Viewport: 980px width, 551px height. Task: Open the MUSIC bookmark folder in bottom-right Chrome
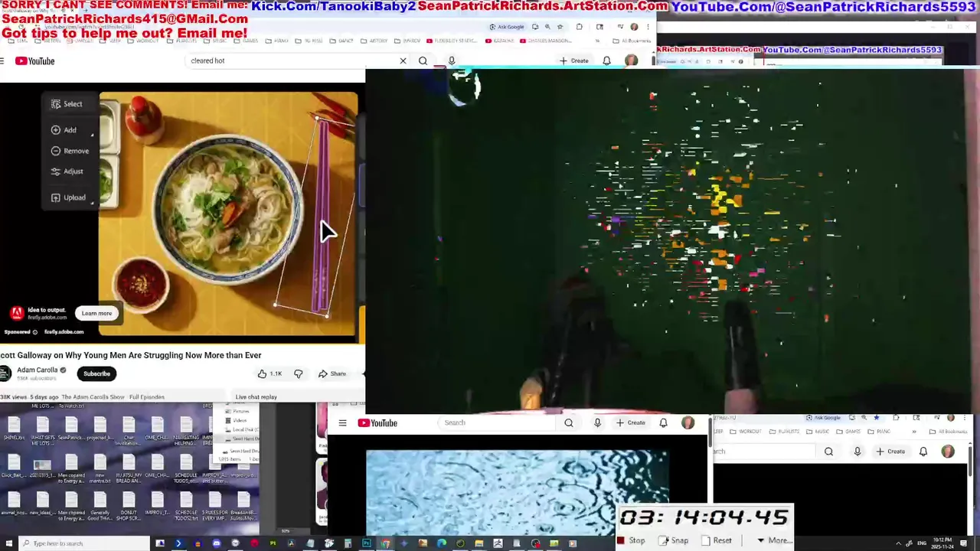click(x=818, y=432)
